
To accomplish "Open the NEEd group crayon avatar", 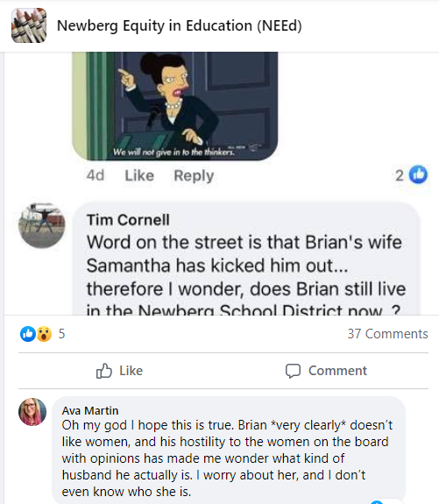I will 29,25.
